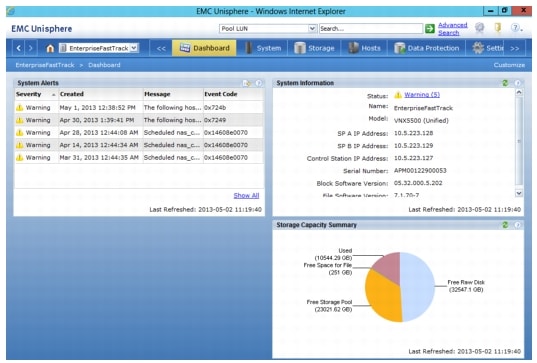The height and width of the screenshot is (363, 537).
Task: Open the System Alerts panel help icon
Action: click(259, 83)
